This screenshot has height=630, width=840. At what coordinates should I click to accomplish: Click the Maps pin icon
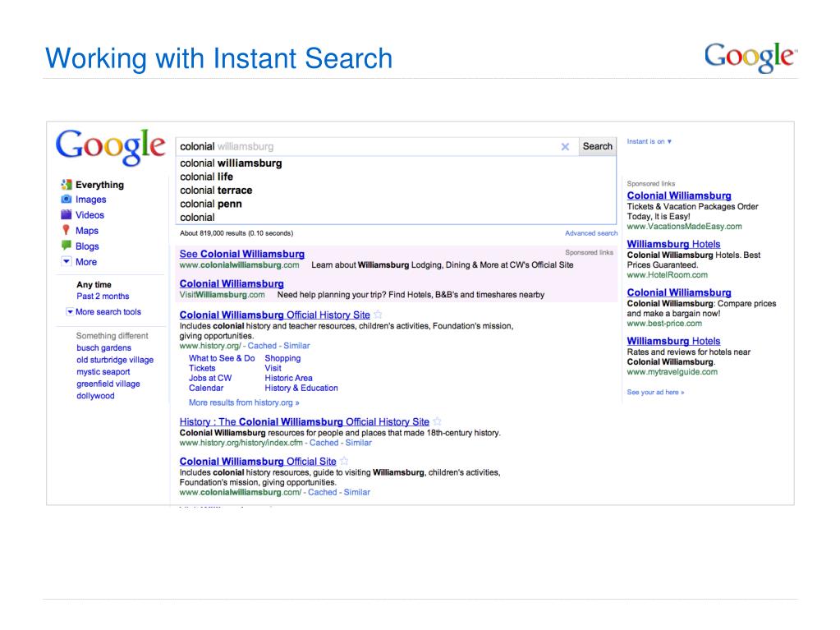66,230
